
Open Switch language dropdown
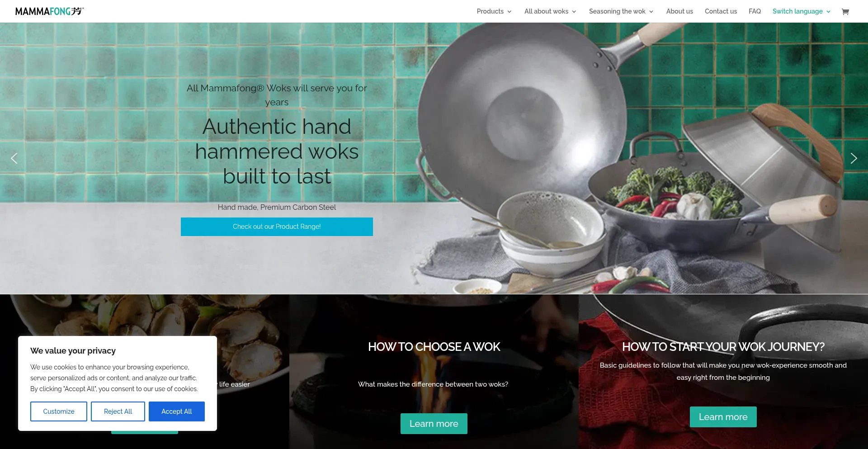tap(801, 11)
